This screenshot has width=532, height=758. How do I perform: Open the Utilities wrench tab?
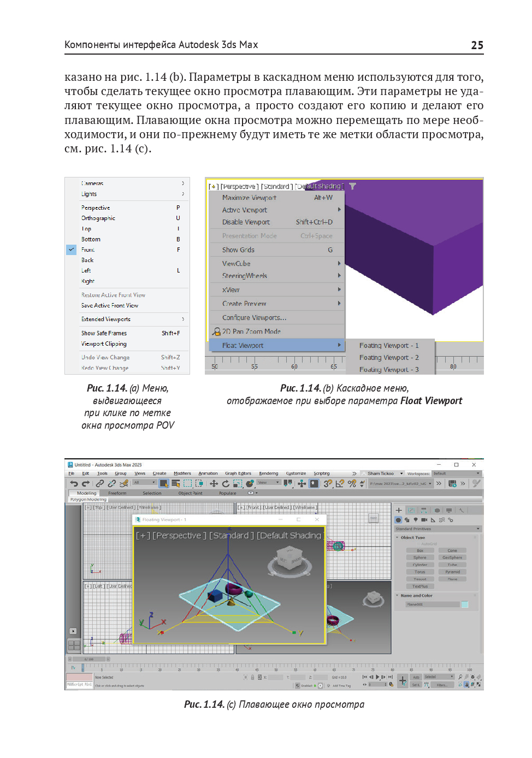[462, 511]
